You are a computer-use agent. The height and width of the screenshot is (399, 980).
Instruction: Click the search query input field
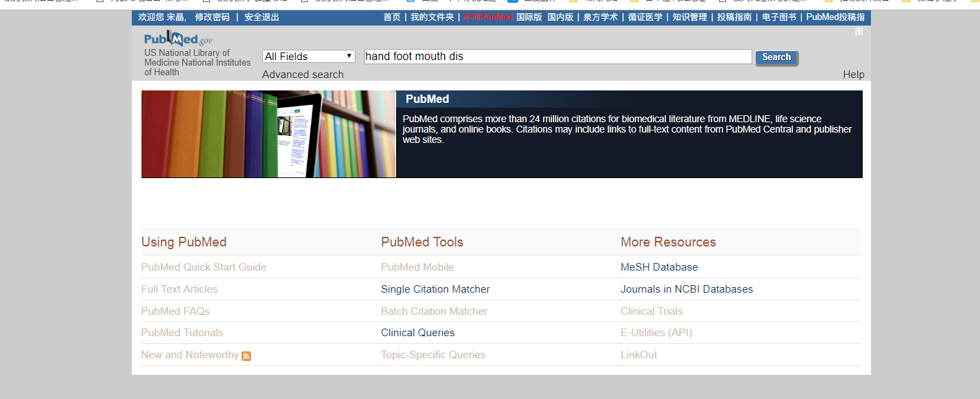coord(558,57)
